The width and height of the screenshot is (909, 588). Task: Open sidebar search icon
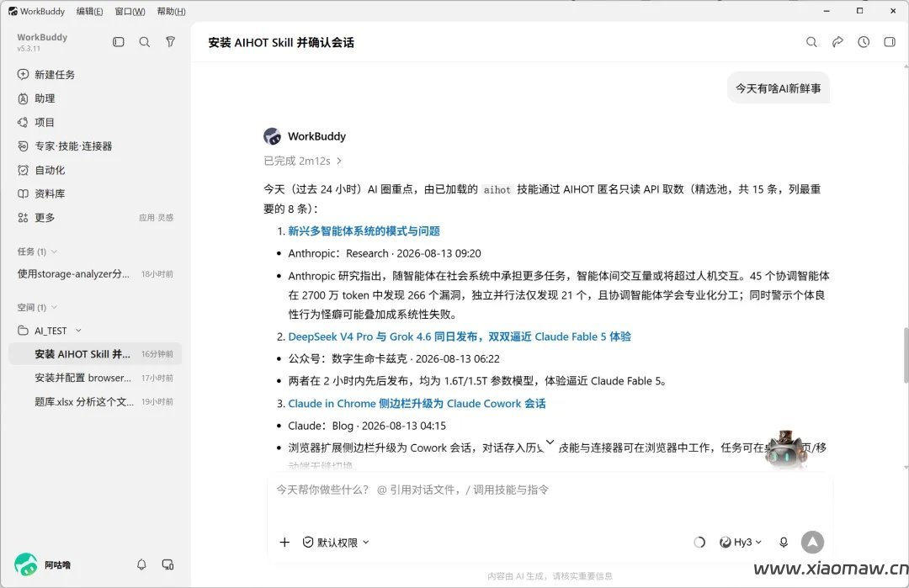click(145, 42)
